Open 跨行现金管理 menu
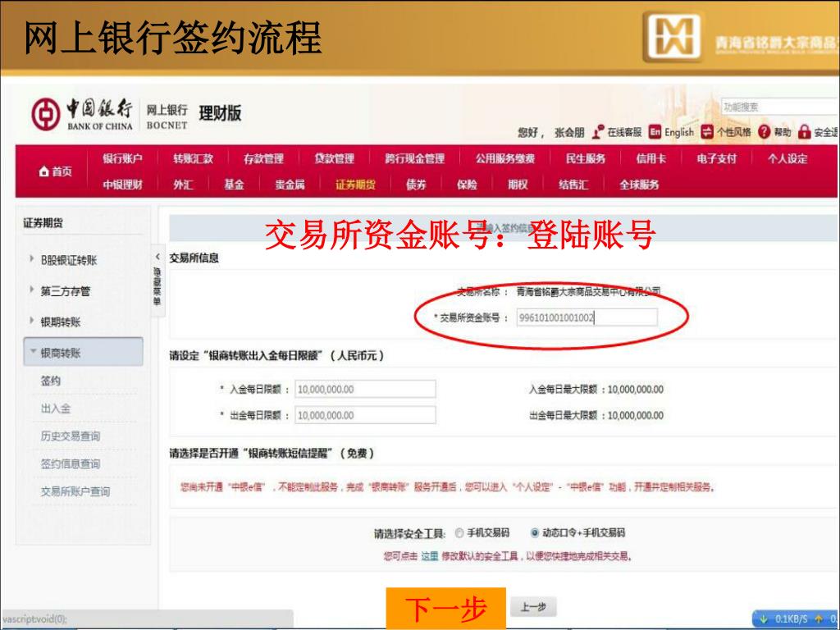Image resolution: width=840 pixels, height=630 pixels. pyautogui.click(x=414, y=158)
